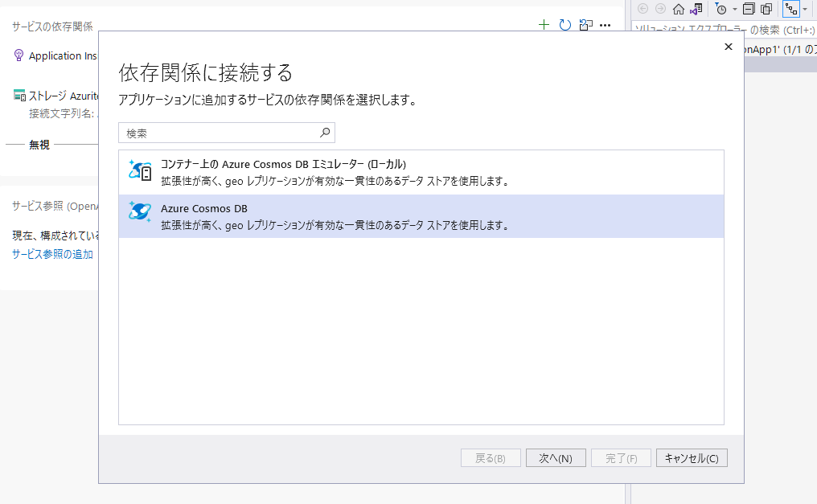Click the Solution Explorer home icon

(x=679, y=9)
